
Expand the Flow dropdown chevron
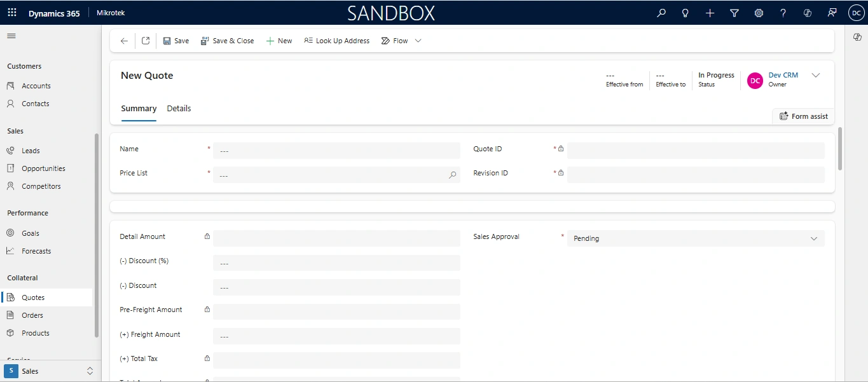pyautogui.click(x=418, y=41)
